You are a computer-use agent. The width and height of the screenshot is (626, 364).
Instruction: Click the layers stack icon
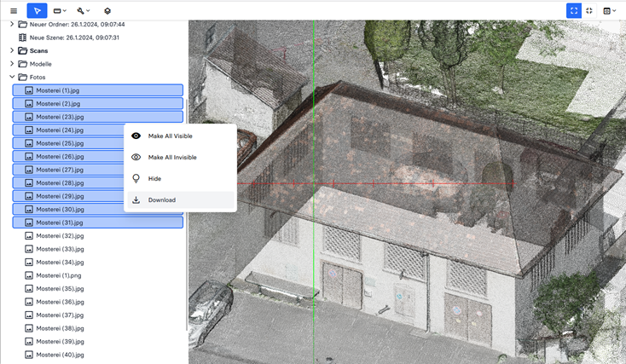tap(107, 10)
